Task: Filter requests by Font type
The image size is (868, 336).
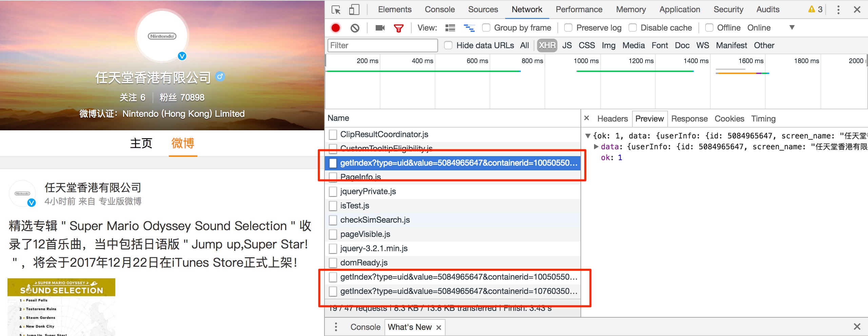Action: [x=660, y=45]
